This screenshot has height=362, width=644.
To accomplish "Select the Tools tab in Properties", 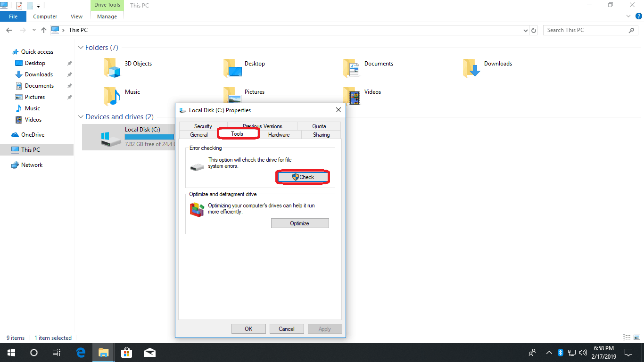I will point(237,134).
